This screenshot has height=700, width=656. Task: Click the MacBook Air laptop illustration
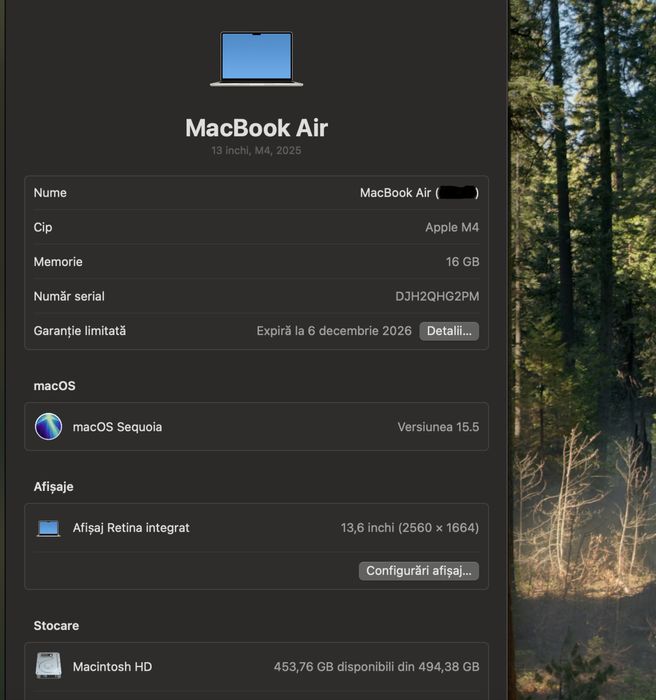pyautogui.click(x=256, y=58)
